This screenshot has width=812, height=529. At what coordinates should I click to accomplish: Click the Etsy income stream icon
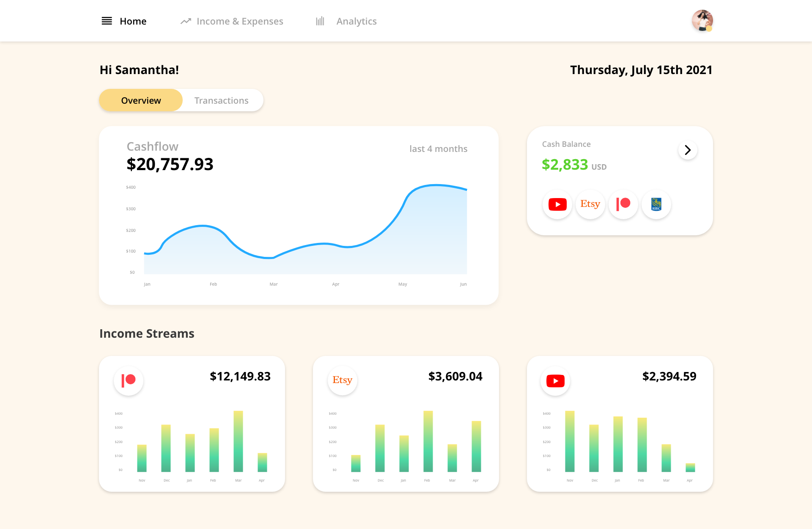click(x=343, y=380)
